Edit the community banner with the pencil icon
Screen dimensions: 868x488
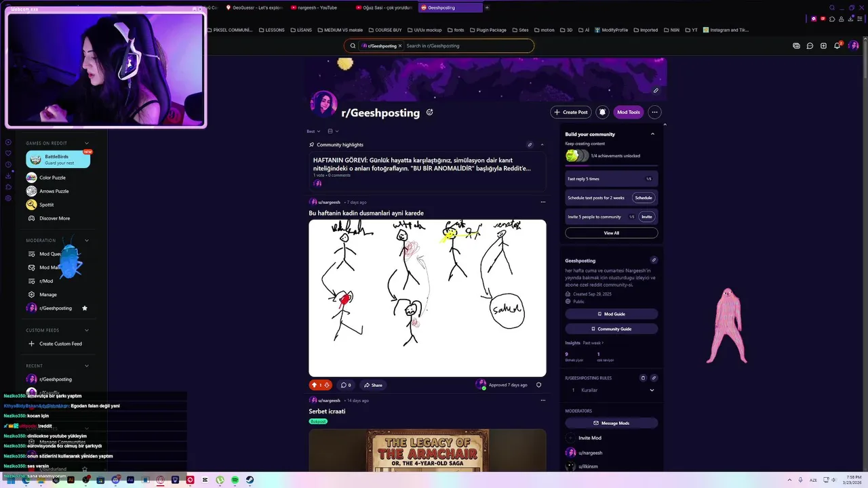pos(656,90)
